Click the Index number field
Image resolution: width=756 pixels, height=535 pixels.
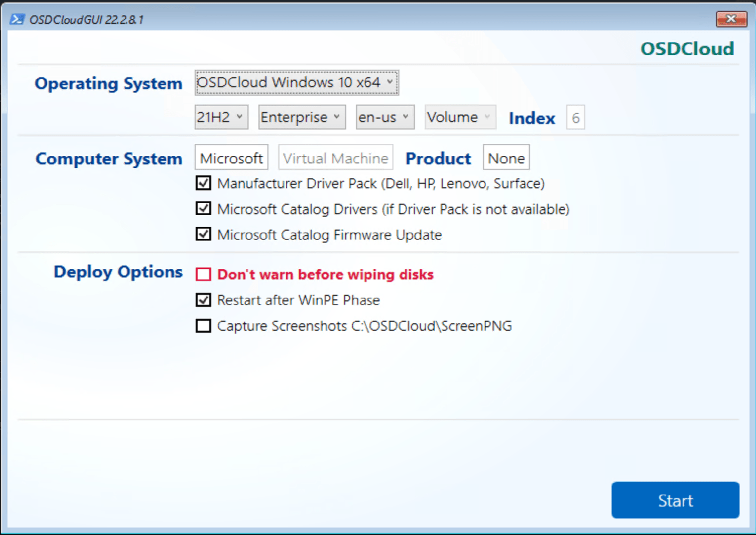click(575, 117)
